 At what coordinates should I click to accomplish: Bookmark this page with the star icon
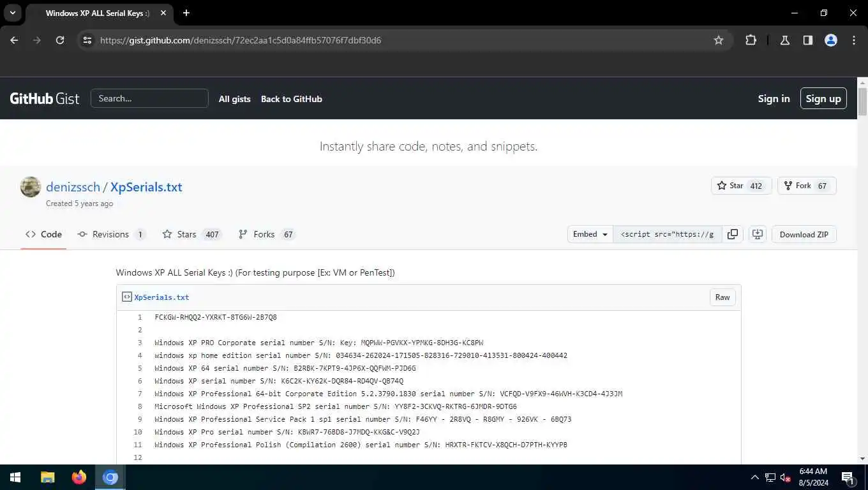click(x=719, y=40)
